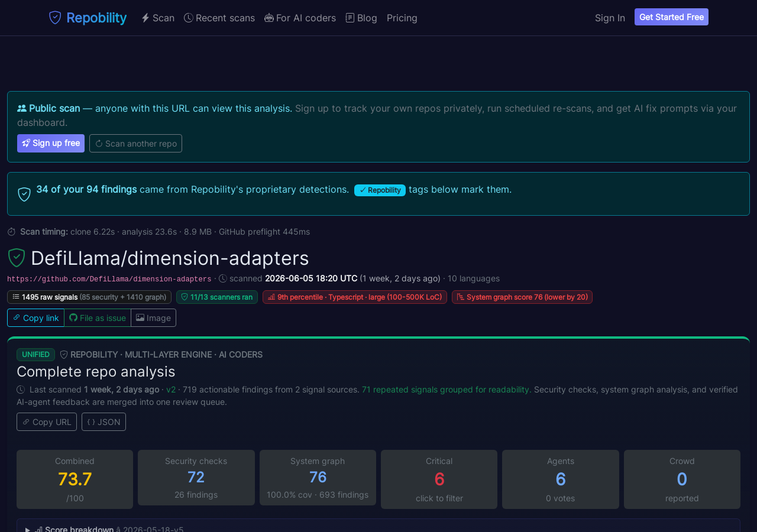The height and width of the screenshot is (532, 757).
Task: Open the Security checks 72 card
Action: tap(196, 478)
